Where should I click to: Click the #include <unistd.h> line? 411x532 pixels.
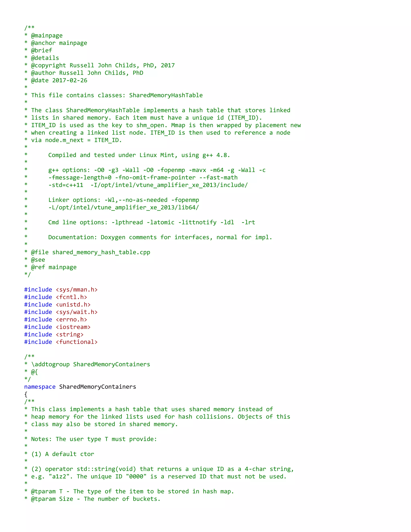57,305
